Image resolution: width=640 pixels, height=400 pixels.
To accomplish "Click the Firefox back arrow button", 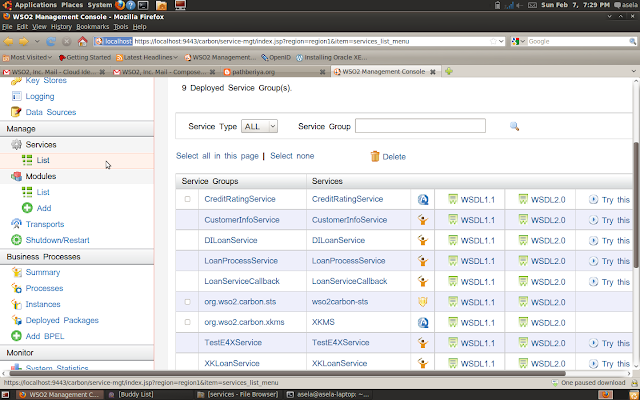I will click(x=8, y=41).
